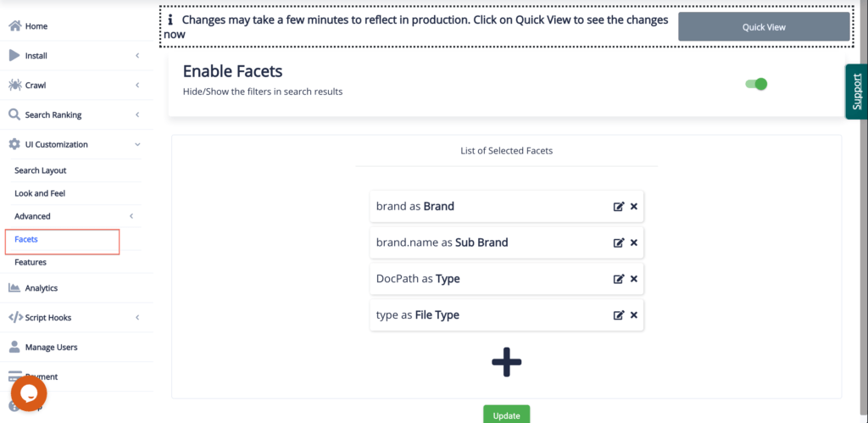
Task: Collapse the UI Customization chevron
Action: coord(137,144)
